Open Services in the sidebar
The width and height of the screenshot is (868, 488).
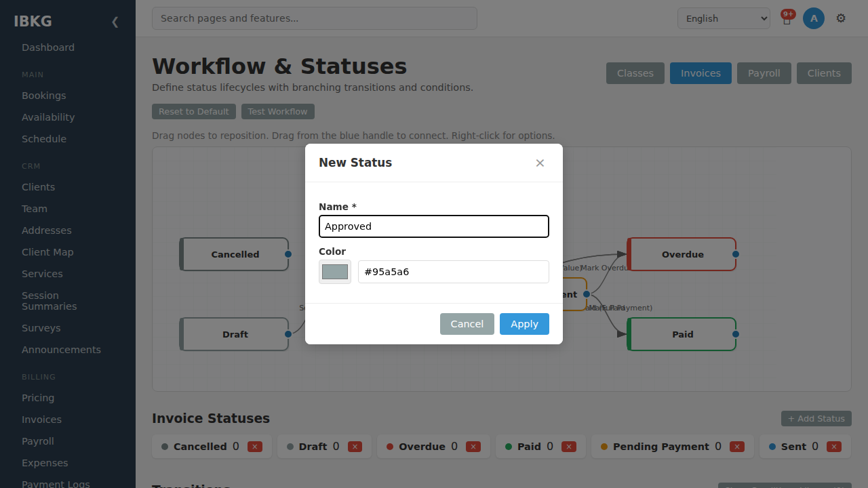[42, 274]
